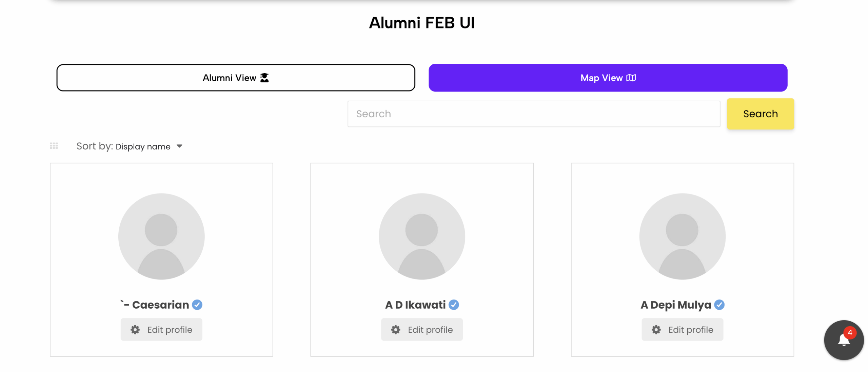Click the grid view icon beside Sort by

(54, 146)
